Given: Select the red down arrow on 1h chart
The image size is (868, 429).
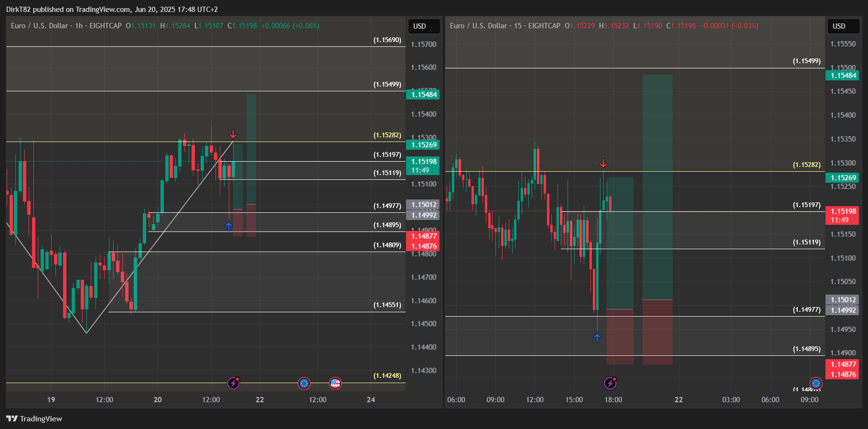Looking at the screenshot, I should point(233,134).
